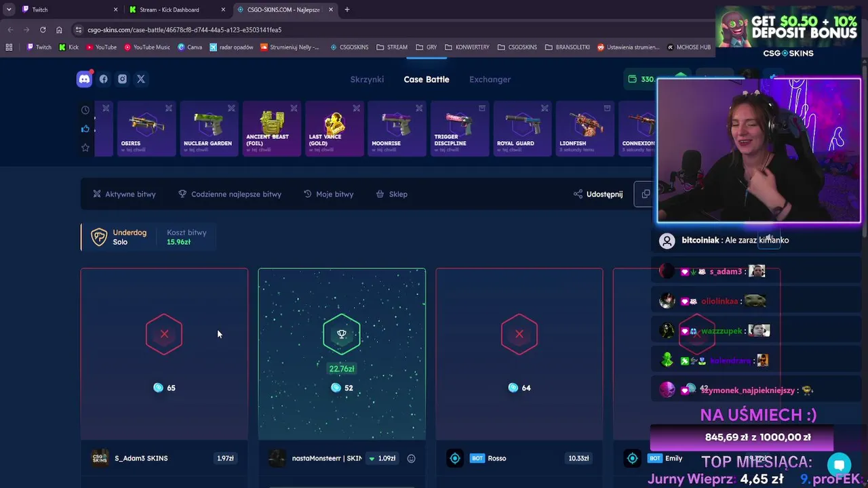
Task: Open the YouTube Music bookmark
Action: (x=147, y=47)
